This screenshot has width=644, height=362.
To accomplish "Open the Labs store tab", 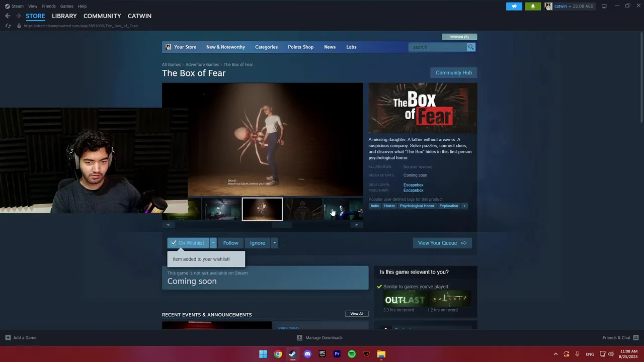I will click(351, 47).
